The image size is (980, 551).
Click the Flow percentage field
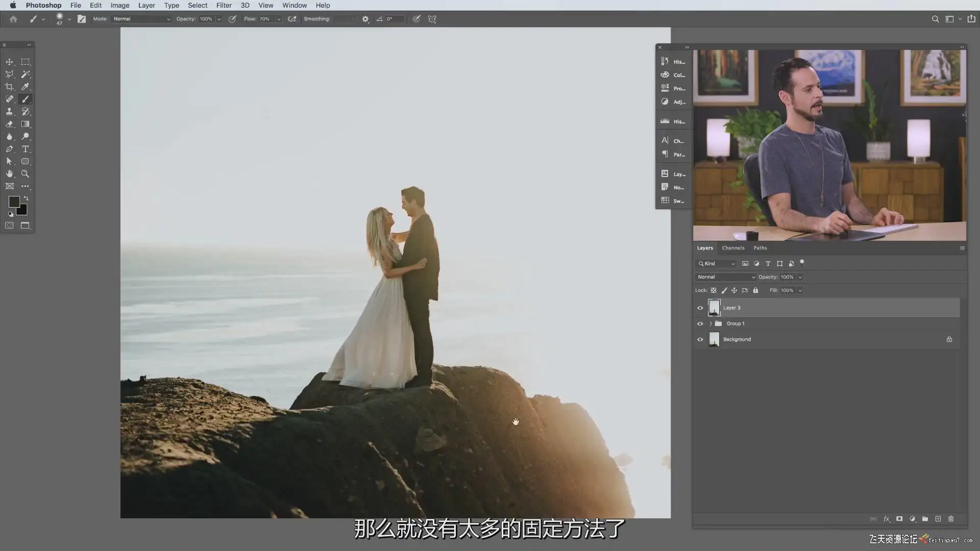[266, 19]
